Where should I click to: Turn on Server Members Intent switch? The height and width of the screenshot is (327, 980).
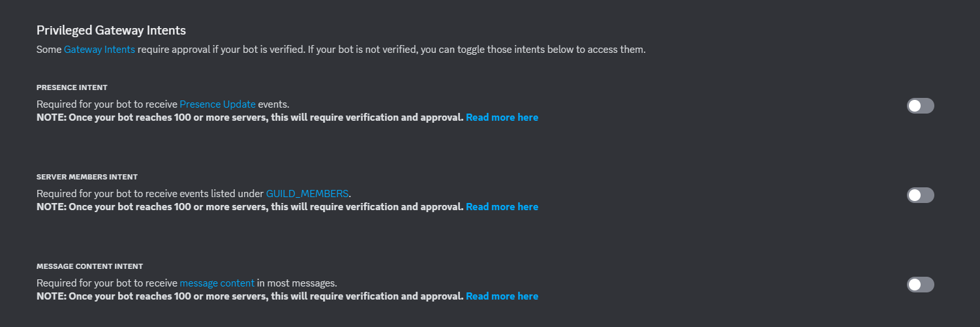pyautogui.click(x=920, y=195)
